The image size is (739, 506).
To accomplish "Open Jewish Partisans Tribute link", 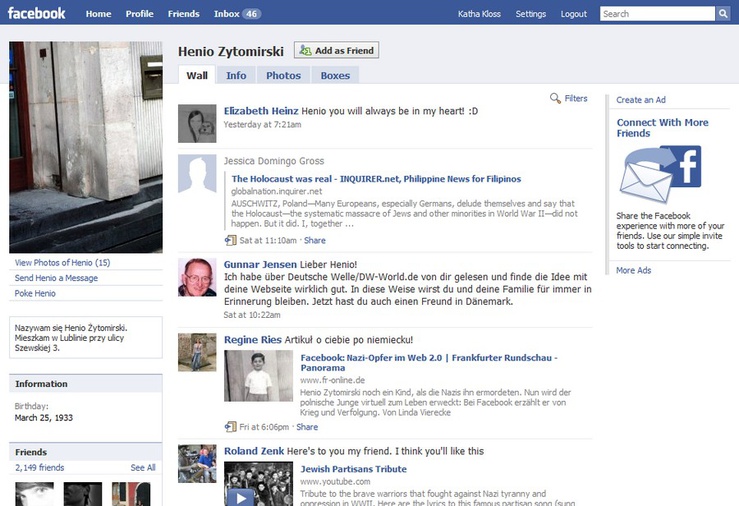I will click(353, 469).
